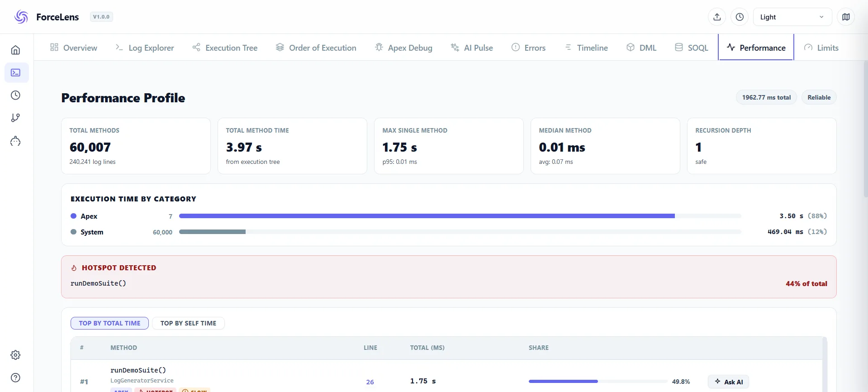
Task: Click the Log Explorer prompt icon
Action: [x=119, y=47]
